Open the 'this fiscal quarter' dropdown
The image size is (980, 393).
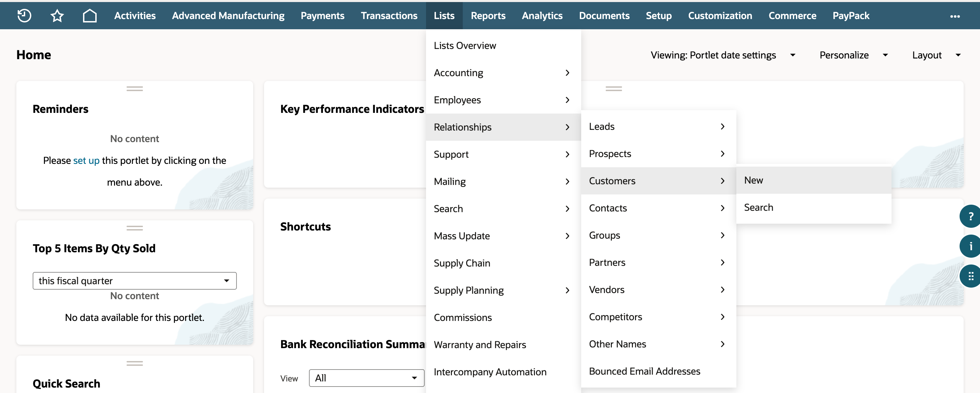135,280
